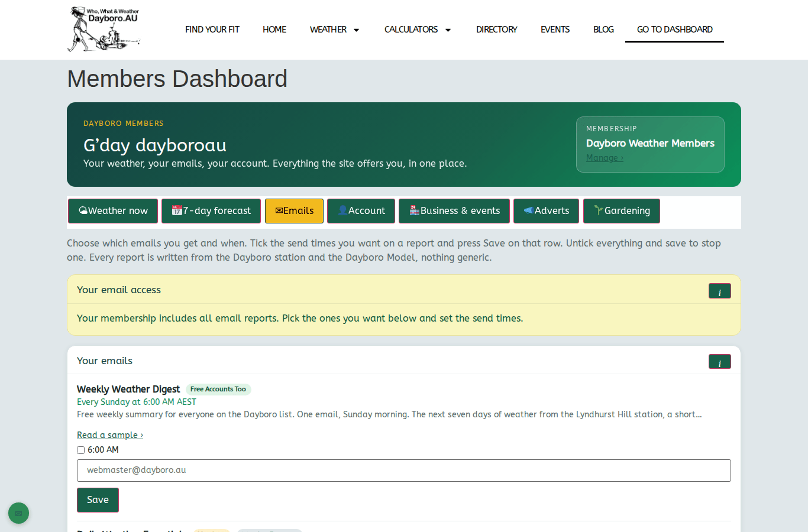Open the Directory menu item
The height and width of the screenshot is (532, 808).
497,30
